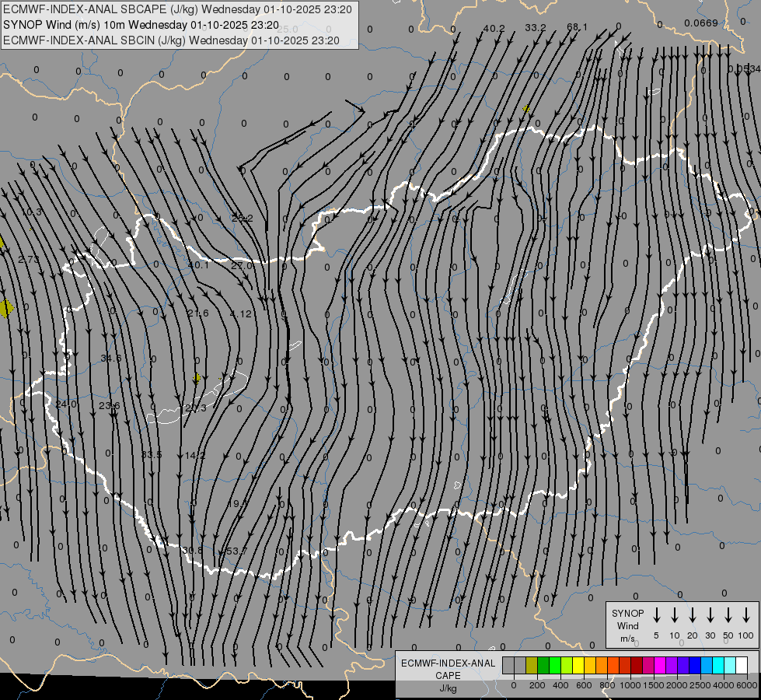Image resolution: width=761 pixels, height=700 pixels.
Task: Select the small yellow marker below value 33.2
Action: click(526, 109)
